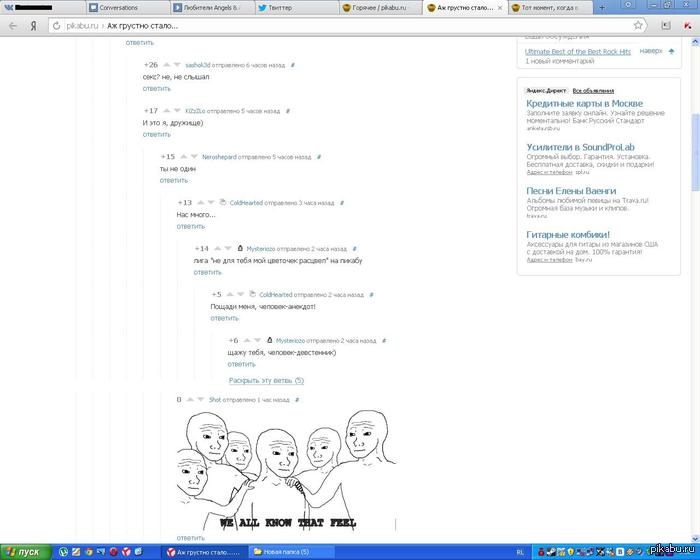The height and width of the screenshot is (560, 700).
Task: Upvote the +6 comment by Mysteriozo
Action: (x=247, y=341)
